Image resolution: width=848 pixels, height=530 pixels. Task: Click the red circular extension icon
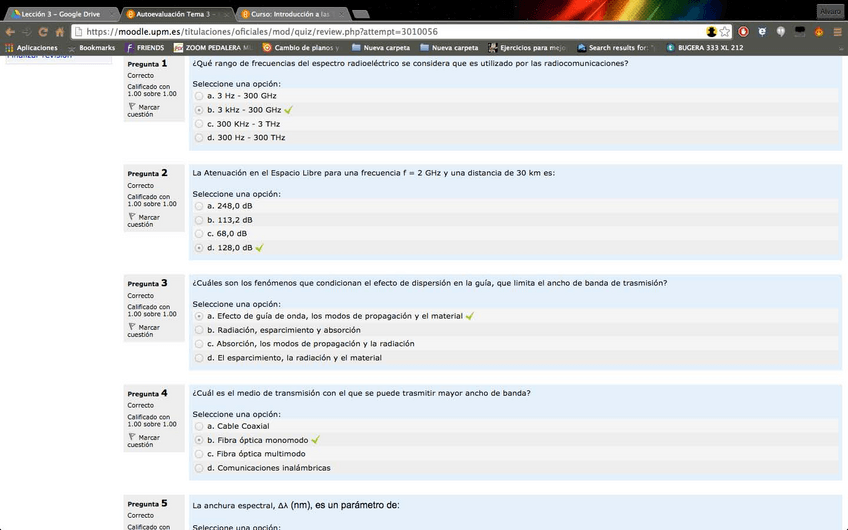pyautogui.click(x=744, y=32)
